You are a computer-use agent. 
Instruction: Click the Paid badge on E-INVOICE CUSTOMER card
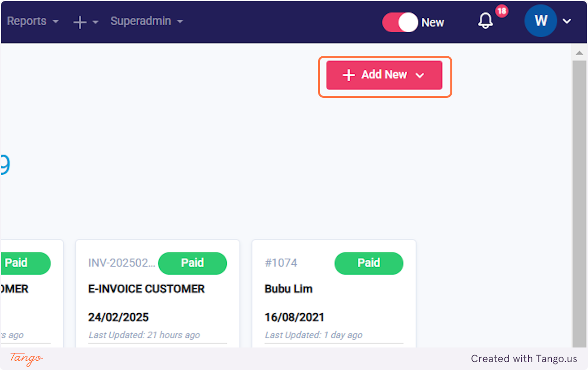pyautogui.click(x=193, y=263)
